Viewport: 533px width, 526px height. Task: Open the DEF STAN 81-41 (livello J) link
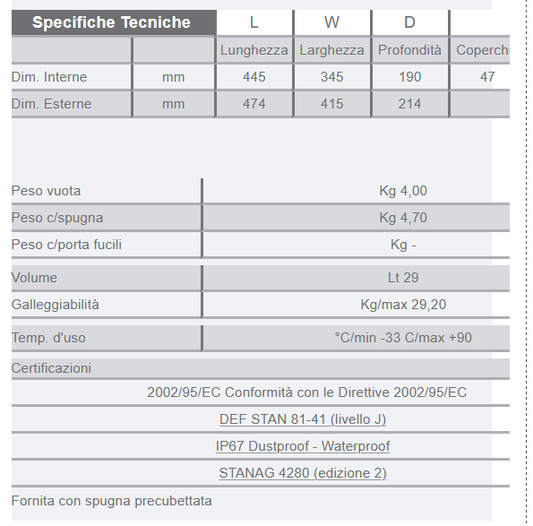303,419
